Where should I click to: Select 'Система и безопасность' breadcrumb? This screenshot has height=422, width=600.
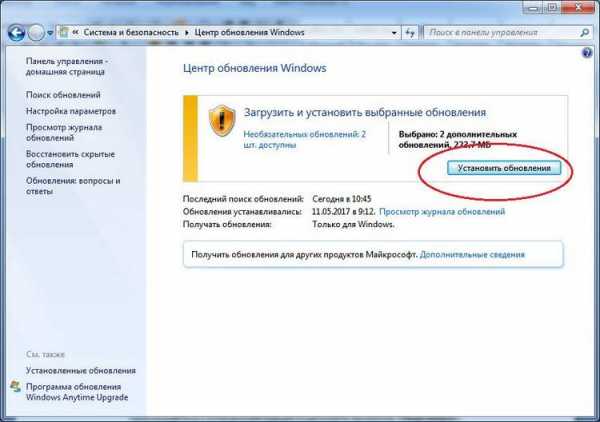pyautogui.click(x=131, y=33)
